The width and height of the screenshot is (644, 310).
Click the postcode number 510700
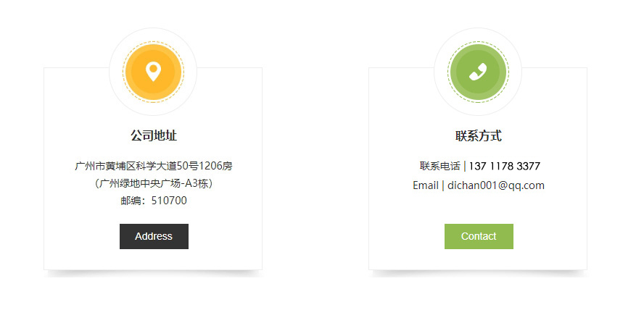coord(169,201)
